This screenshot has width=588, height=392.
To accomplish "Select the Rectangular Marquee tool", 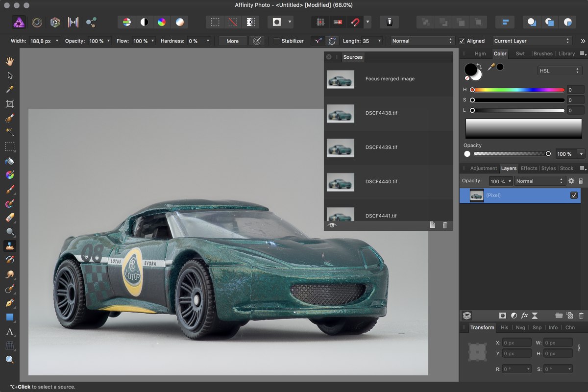I will tap(9, 147).
